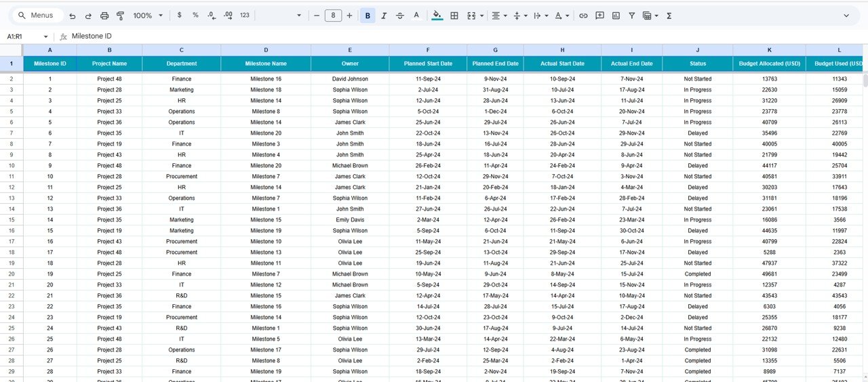
Task: Click the Insert chart icon
Action: [x=616, y=16]
